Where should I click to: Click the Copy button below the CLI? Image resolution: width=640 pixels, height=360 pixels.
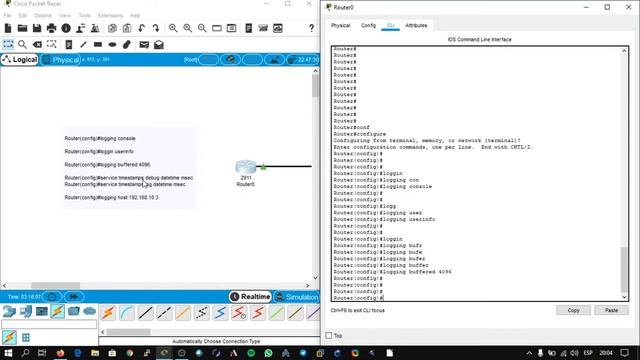tap(573, 310)
